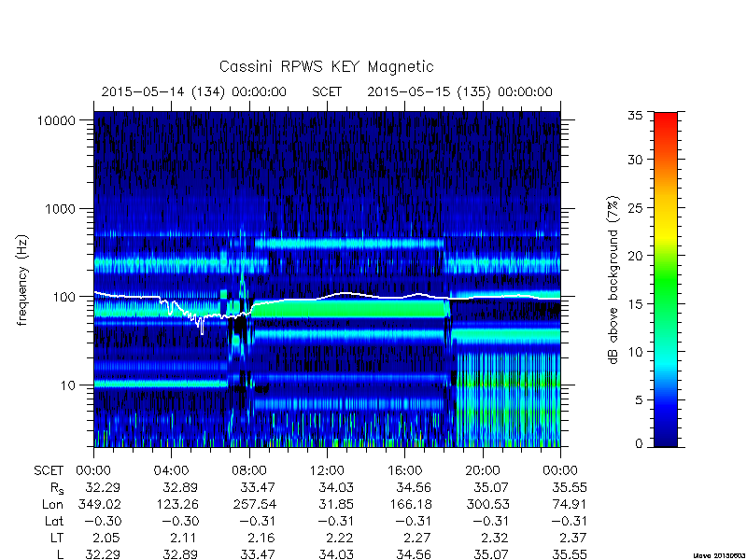Screen dimensions: 747x560
Task: Click the LT value "2.16"
Action: coord(262,539)
